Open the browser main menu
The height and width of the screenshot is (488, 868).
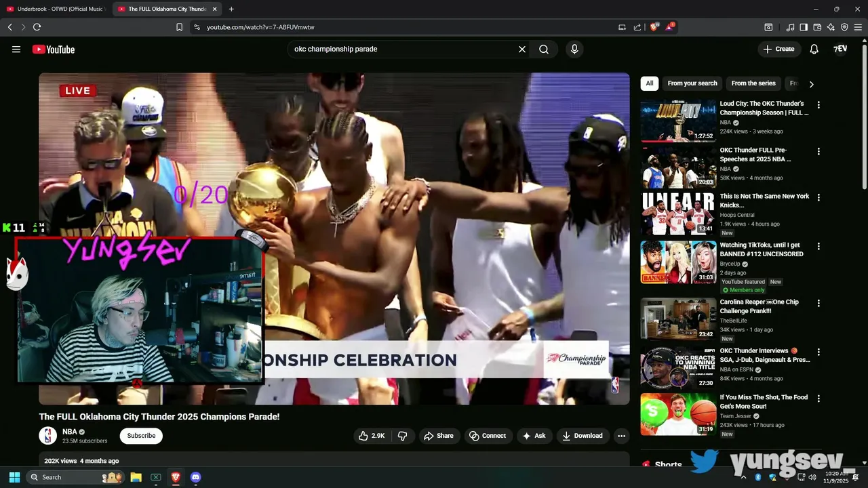coord(858,27)
